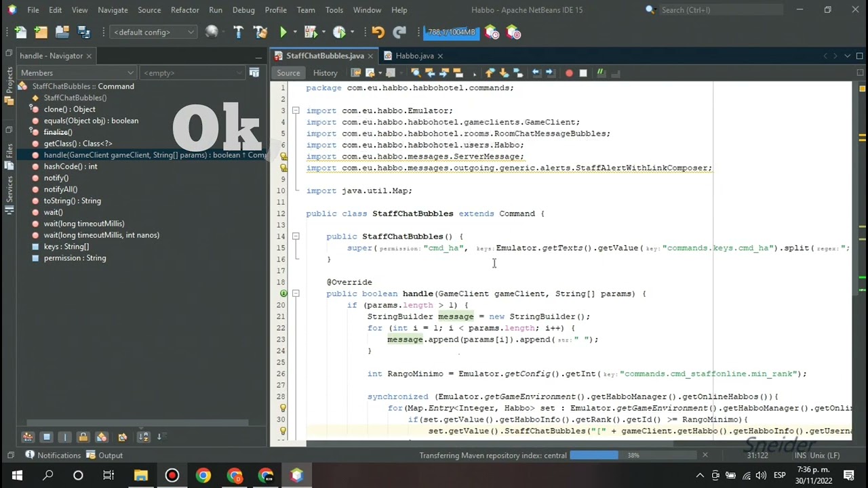Click Find Next Occurrence icon
Screen dimensions: 868x488
click(443, 73)
